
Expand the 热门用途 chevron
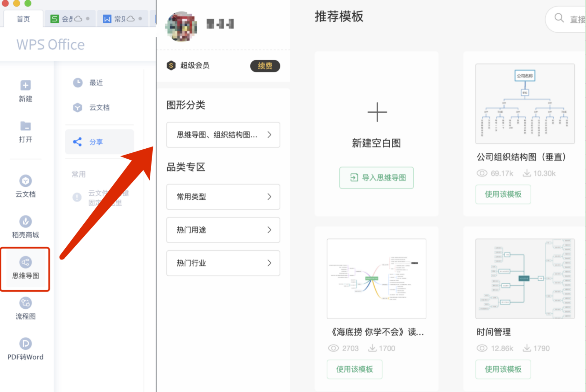pos(269,230)
